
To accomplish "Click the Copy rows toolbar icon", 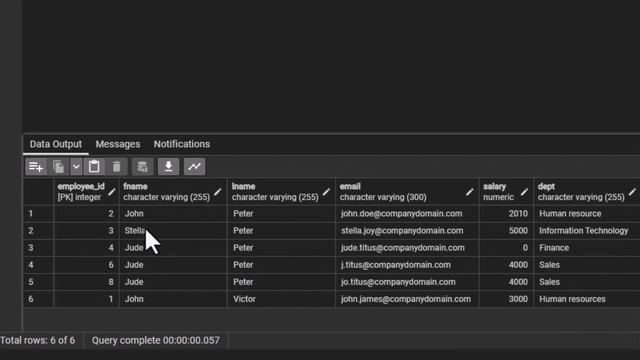I will point(58,167).
